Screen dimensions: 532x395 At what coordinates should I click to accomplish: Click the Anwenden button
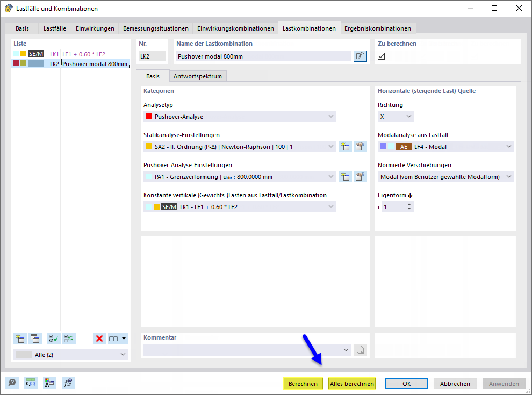point(504,384)
